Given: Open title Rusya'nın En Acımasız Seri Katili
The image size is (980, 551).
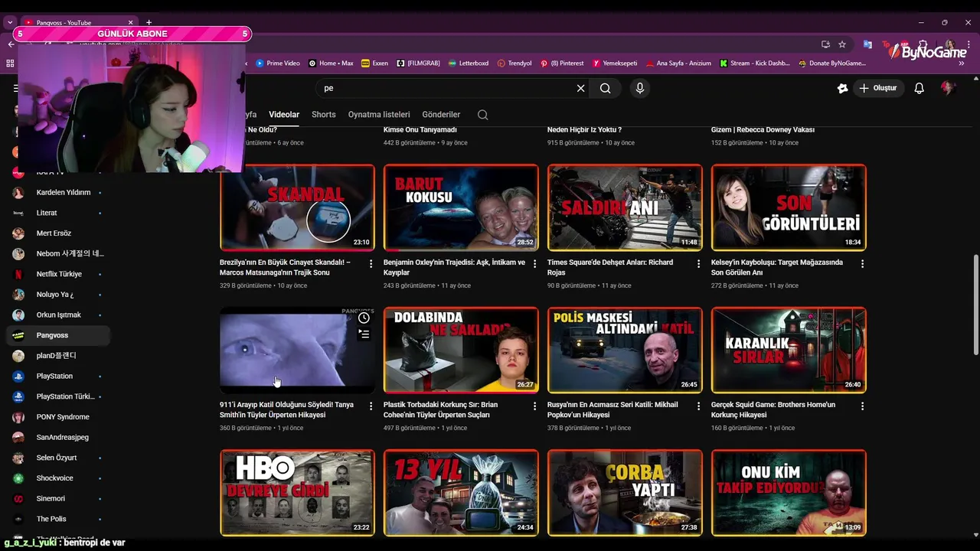Looking at the screenshot, I should (x=612, y=409).
